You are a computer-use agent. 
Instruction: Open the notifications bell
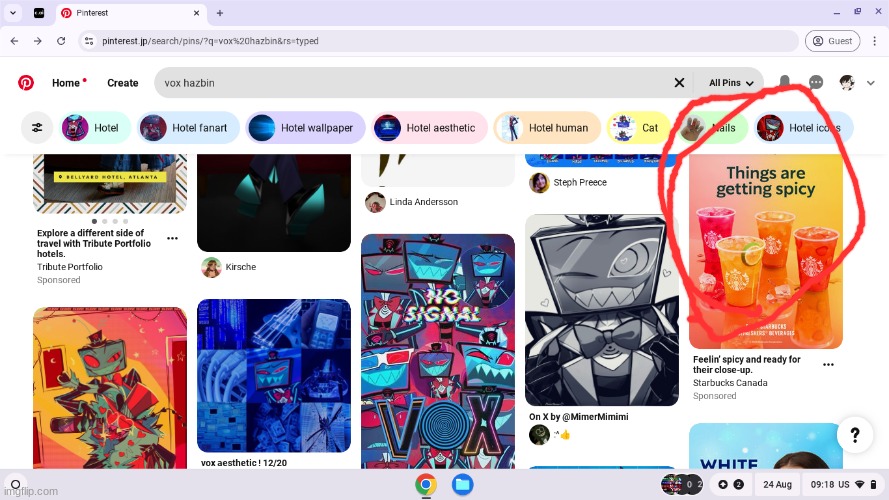785,83
